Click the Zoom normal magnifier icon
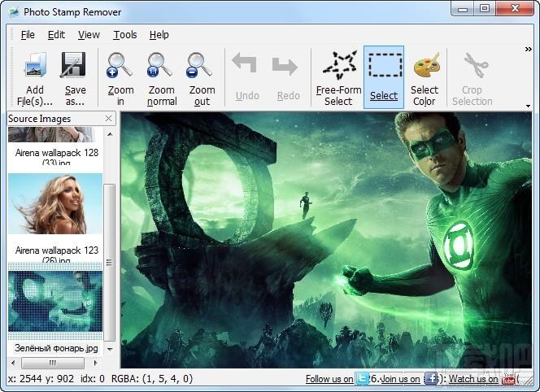The image size is (540, 392). tap(159, 65)
